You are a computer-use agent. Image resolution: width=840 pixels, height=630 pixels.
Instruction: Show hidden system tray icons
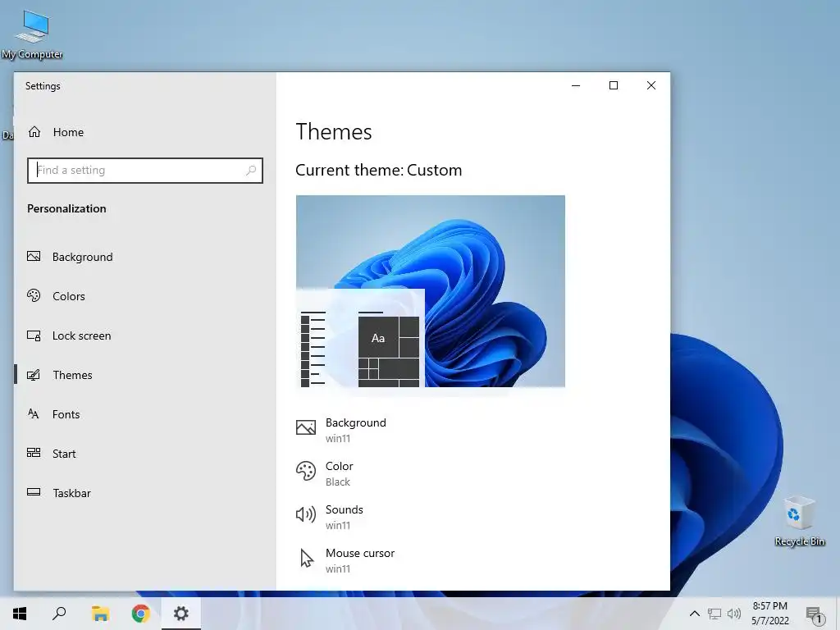tap(694, 614)
